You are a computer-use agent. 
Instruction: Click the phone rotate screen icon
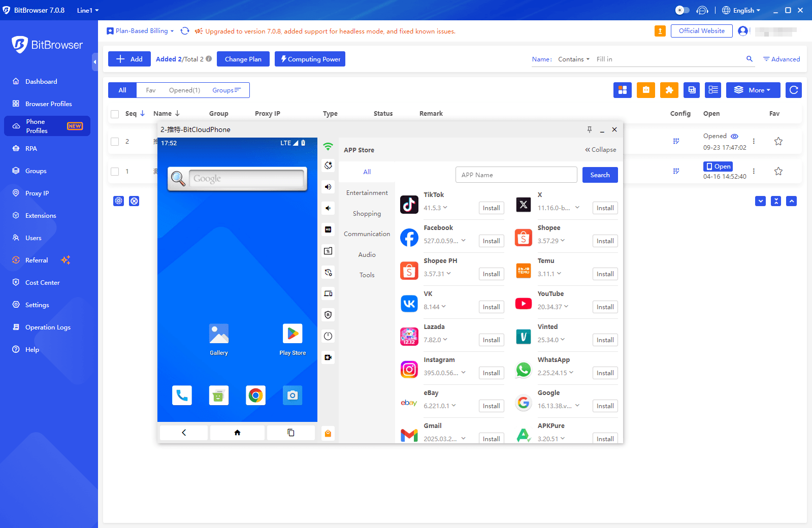click(x=328, y=165)
